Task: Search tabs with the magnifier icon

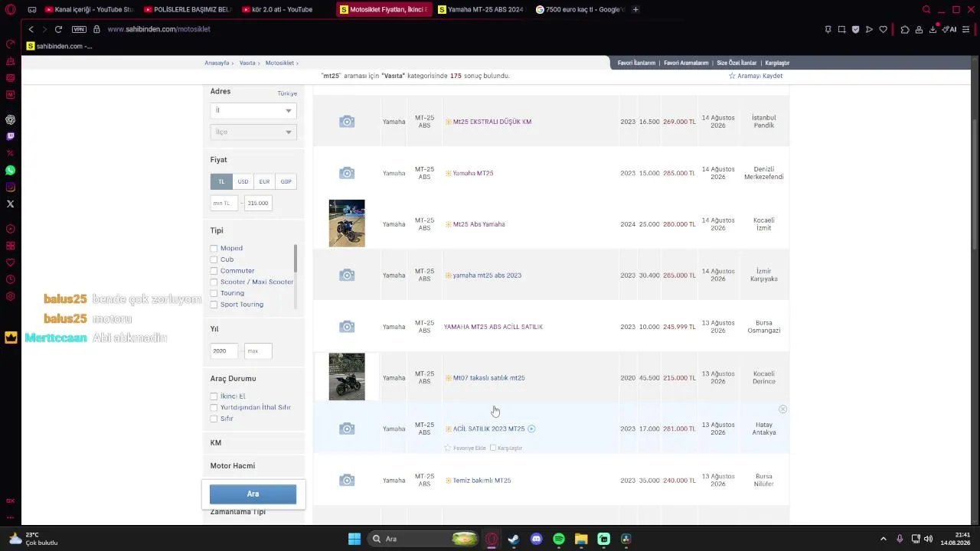Action: pos(926,10)
